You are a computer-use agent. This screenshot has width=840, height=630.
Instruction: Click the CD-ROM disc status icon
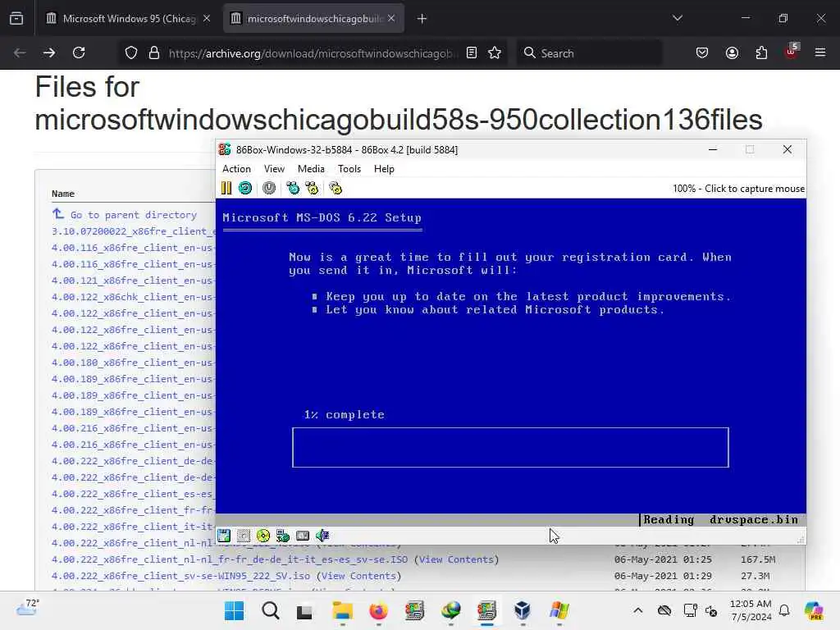[263, 536]
